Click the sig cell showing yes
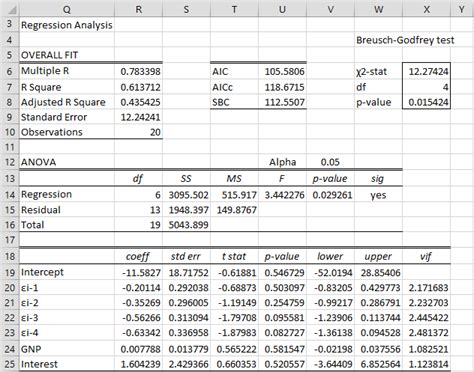Viewport: 474px width, 372px height. [378, 195]
